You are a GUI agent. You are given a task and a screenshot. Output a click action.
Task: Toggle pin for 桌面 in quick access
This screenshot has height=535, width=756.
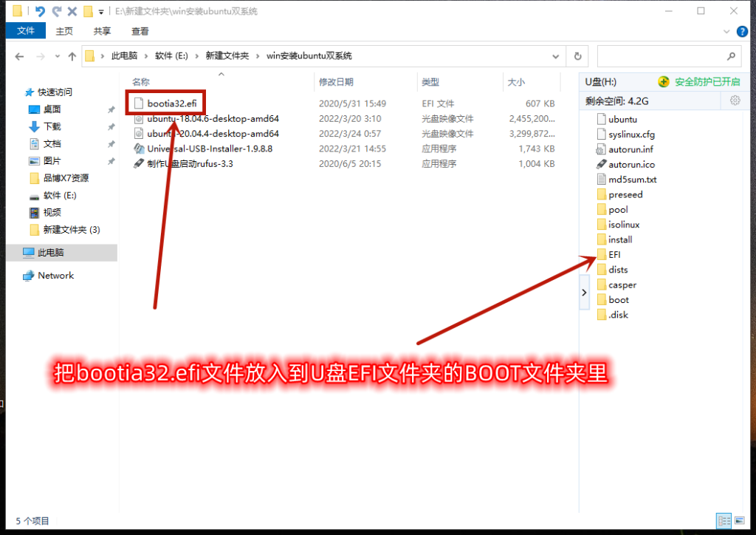pos(111,109)
